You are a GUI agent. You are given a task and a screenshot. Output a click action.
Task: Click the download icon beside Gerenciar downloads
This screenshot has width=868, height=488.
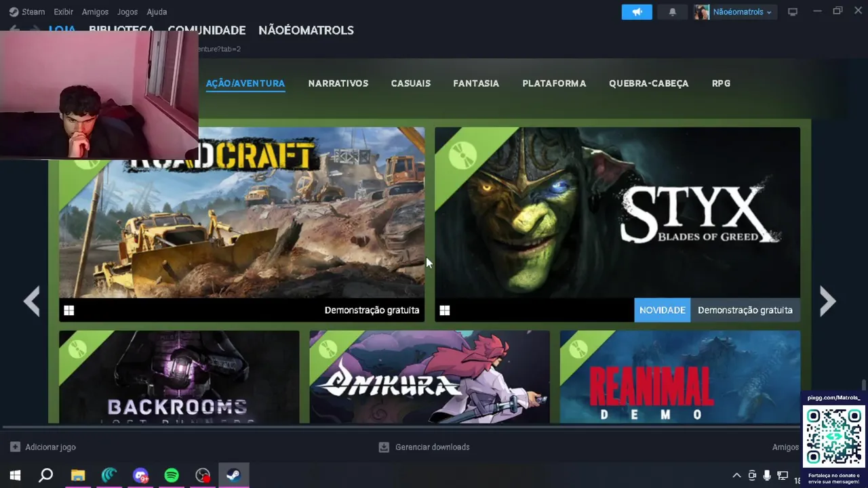(x=384, y=447)
